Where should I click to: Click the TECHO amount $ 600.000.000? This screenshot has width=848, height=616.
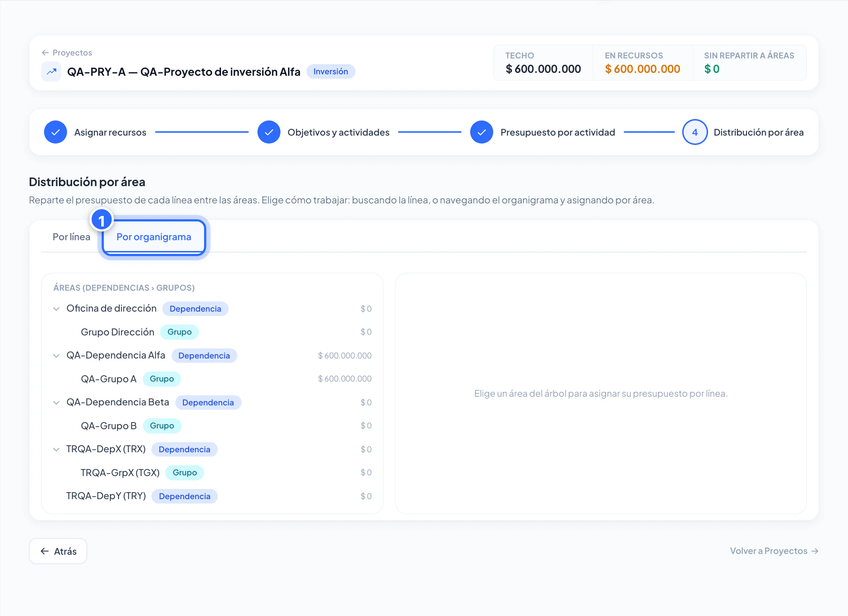[543, 69]
